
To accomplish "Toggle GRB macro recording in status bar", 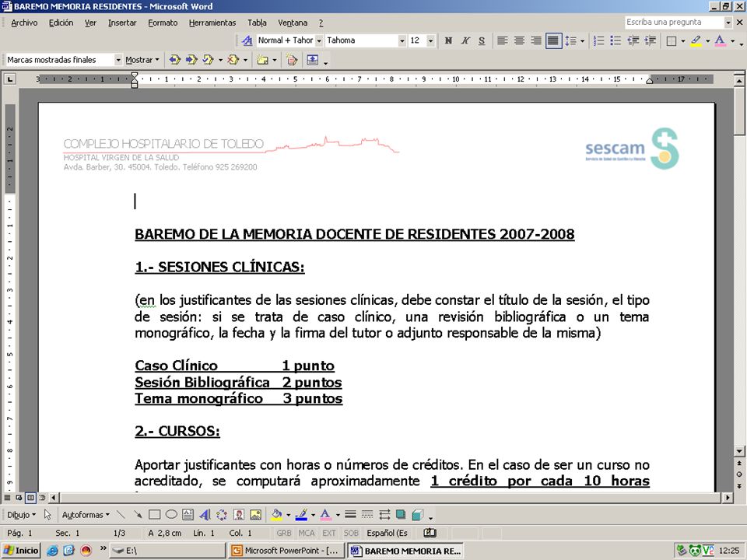I will (x=284, y=534).
